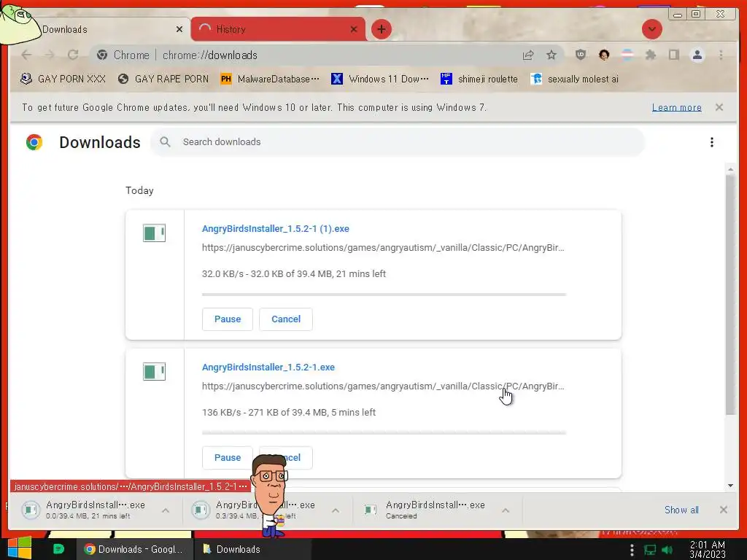The height and width of the screenshot is (560, 747).
Task: Switch to Downloads folder window in taskbar
Action: click(x=252, y=550)
